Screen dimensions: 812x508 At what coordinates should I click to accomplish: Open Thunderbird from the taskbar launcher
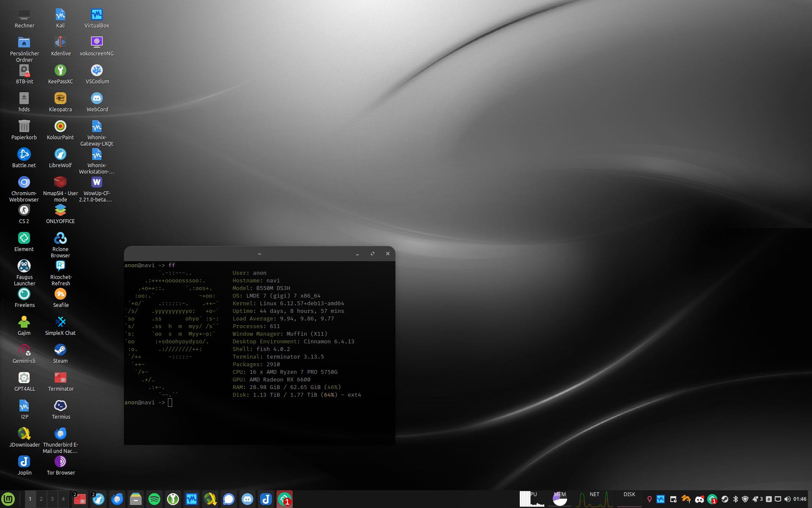coord(117,499)
